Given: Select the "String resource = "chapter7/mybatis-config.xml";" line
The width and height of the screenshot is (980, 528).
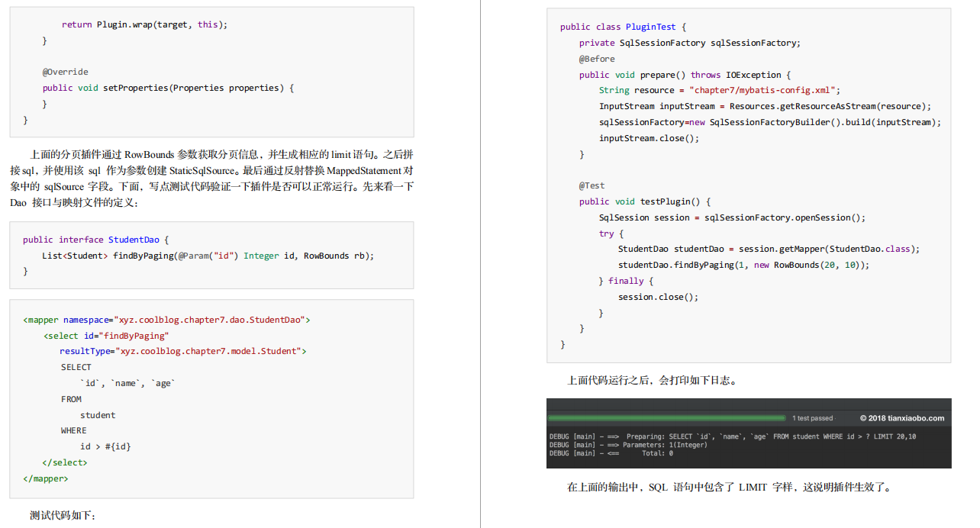Looking at the screenshot, I should point(720,90).
